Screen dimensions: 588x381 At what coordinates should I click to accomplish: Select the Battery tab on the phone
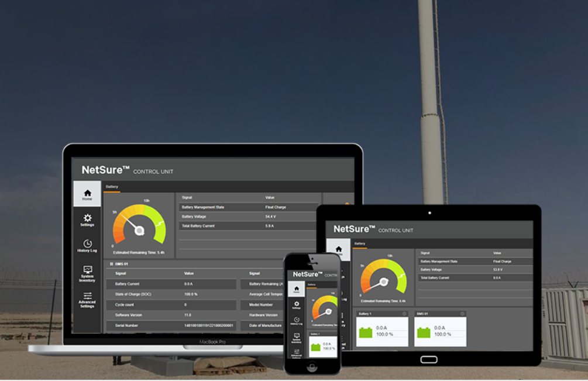point(312,285)
